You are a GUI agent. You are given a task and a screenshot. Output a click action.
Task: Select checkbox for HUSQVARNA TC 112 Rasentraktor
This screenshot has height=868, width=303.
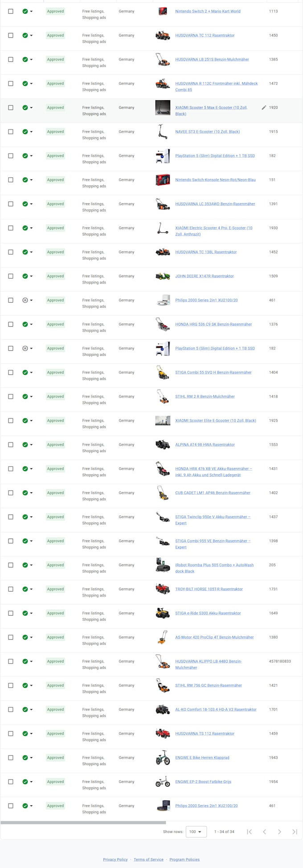click(11, 35)
